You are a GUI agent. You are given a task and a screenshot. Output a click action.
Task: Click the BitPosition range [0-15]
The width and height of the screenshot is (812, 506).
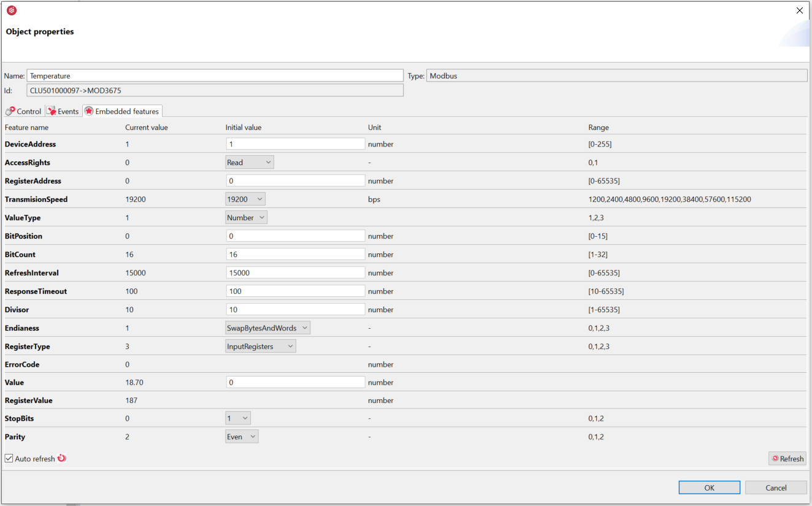pos(598,236)
